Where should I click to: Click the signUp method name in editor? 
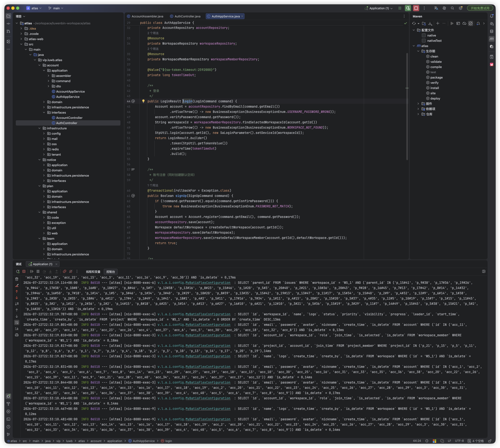tap(181, 196)
